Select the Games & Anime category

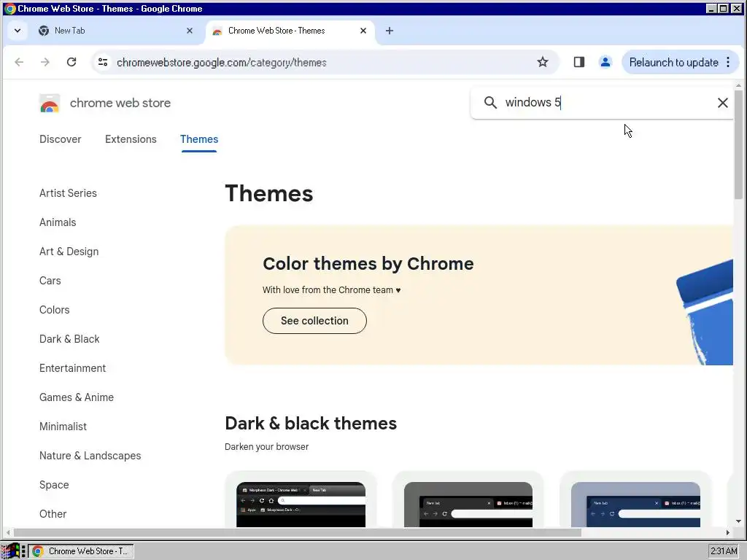point(76,397)
